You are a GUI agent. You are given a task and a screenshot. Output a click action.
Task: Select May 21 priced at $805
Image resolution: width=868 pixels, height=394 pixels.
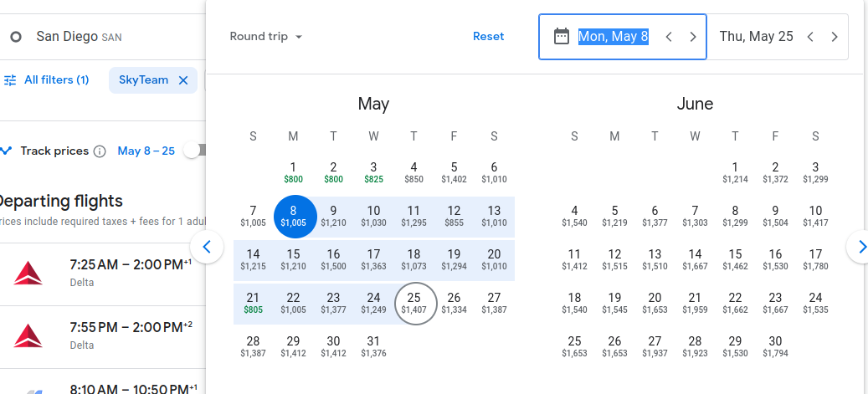[x=253, y=303]
